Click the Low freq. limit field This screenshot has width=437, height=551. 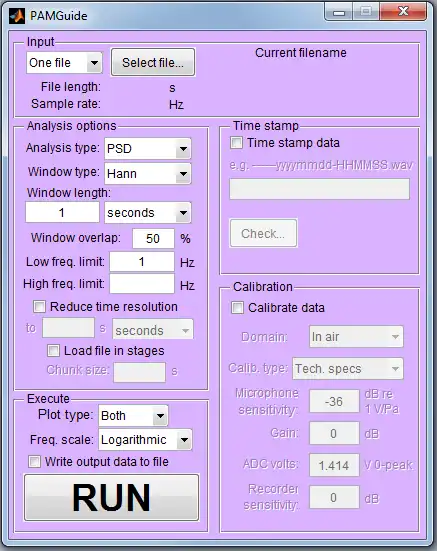[x=142, y=262]
